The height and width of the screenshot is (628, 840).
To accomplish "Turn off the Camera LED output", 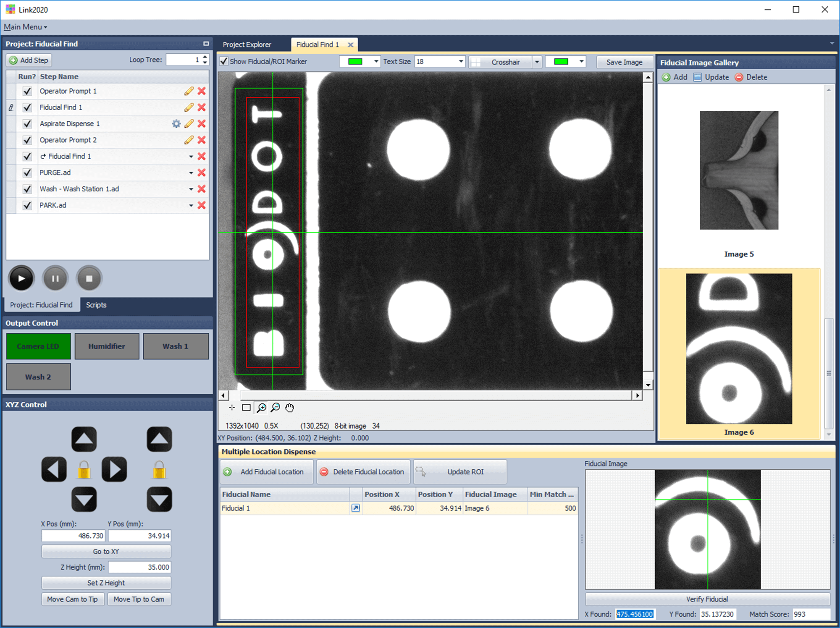I will [x=38, y=346].
